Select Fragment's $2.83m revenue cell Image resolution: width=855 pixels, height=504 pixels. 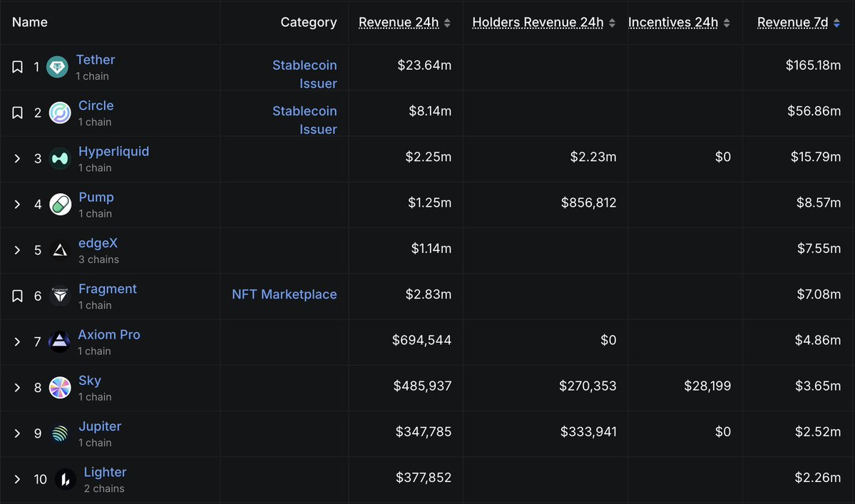[x=428, y=294]
